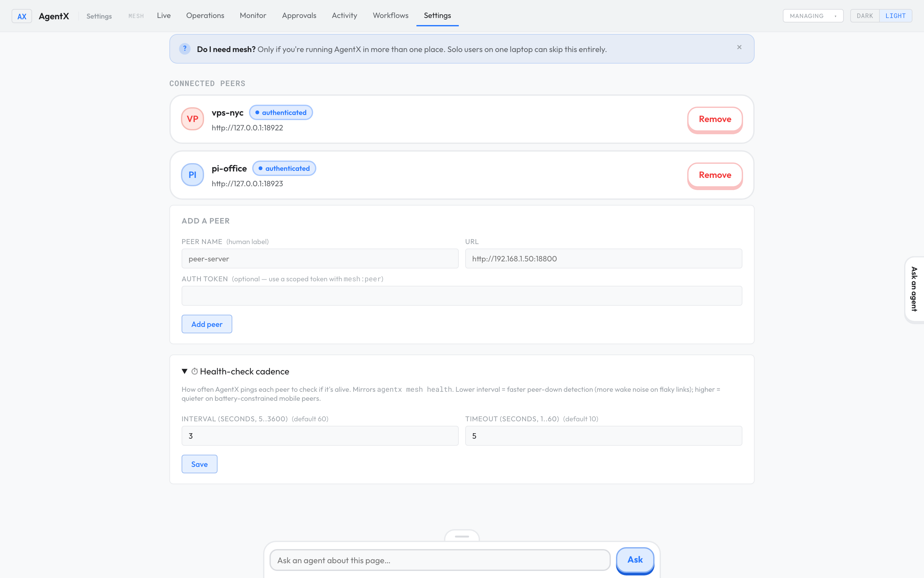This screenshot has width=924, height=578.
Task: Focus the Peer Name input field
Action: (320, 259)
